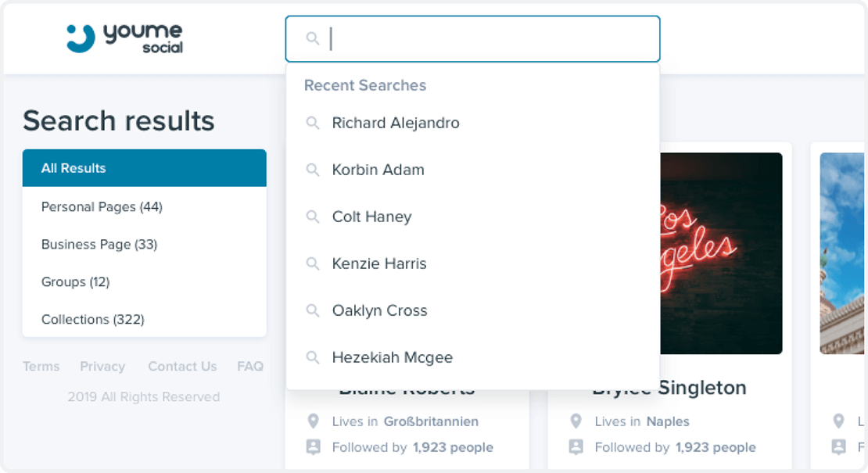Select Kenzie Harris from recent searches
This screenshot has width=868, height=473.
(x=378, y=263)
